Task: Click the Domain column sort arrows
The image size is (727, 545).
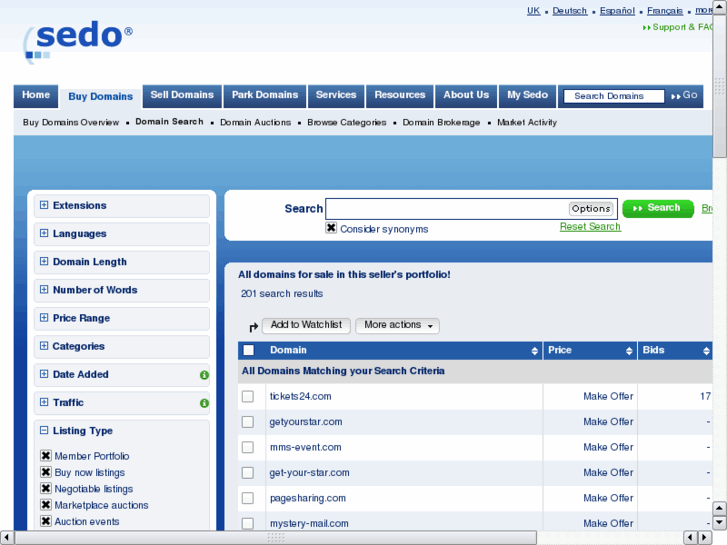Action: (534, 351)
